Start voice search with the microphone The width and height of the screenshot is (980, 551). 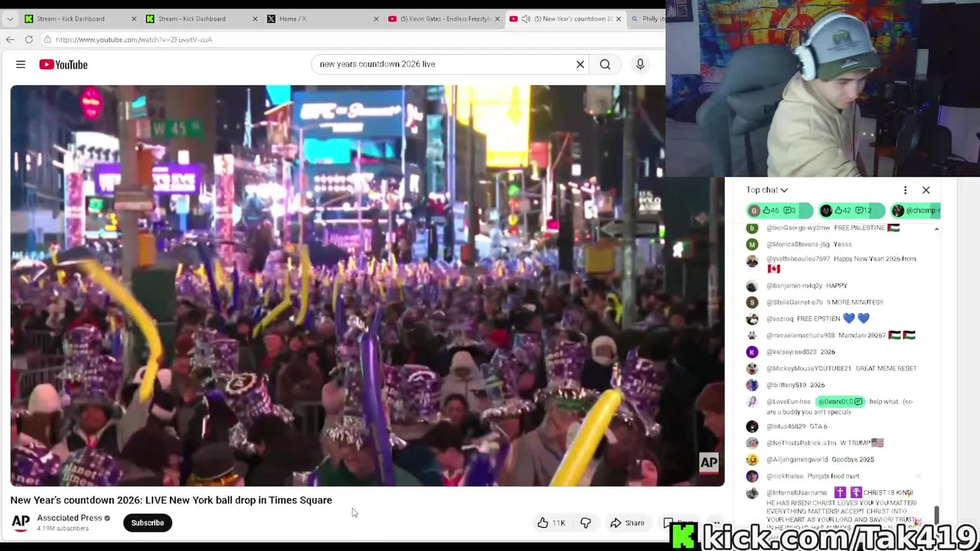[640, 64]
